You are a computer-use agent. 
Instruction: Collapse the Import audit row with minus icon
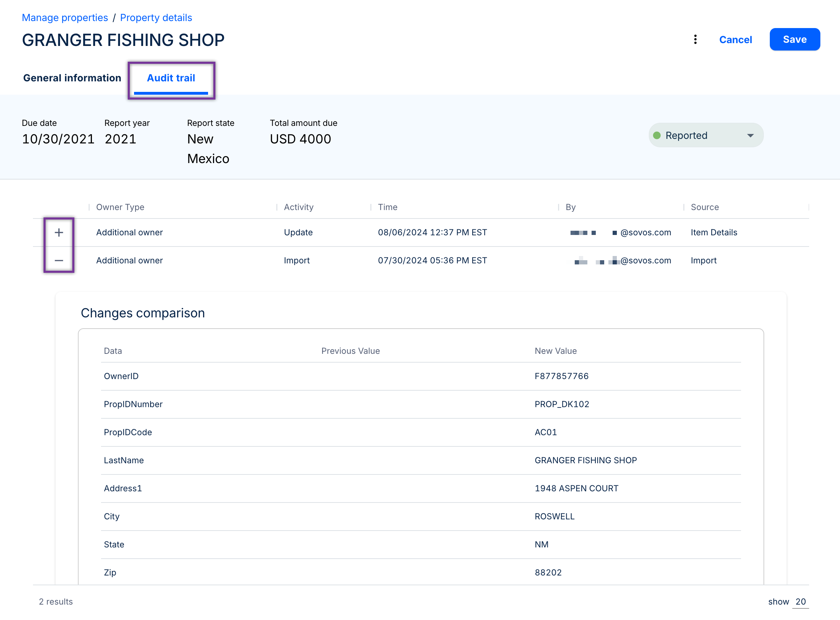click(59, 261)
